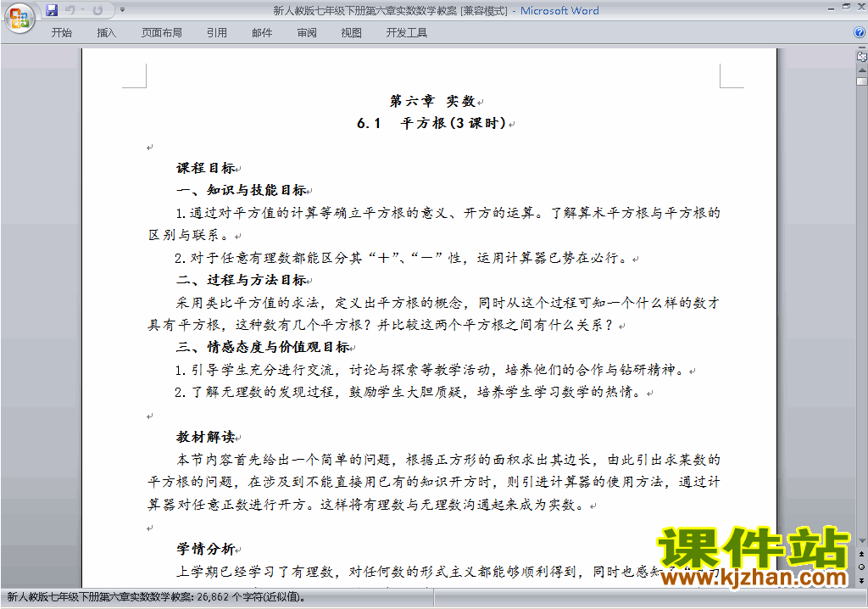Screen dimensions: 868x609
Task: Toggle the ruler icon above scrollbar
Action: pos(862,56)
